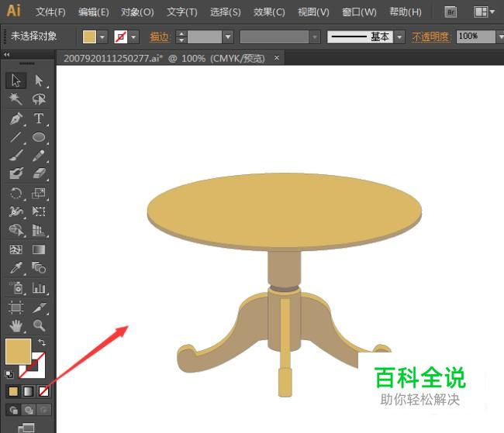This screenshot has width=504, height=433.
Task: Open the 文件(F) menu
Action: (x=50, y=12)
